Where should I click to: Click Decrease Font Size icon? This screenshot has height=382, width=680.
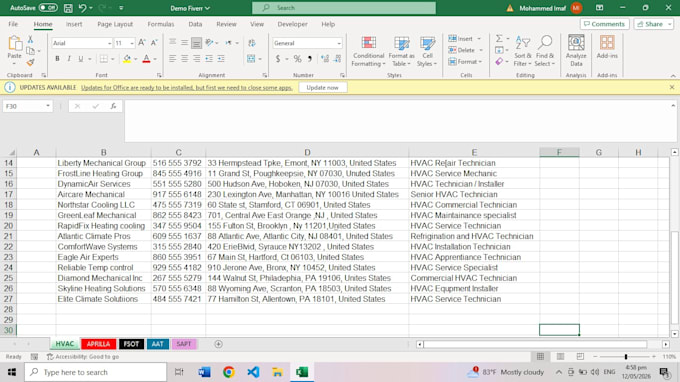point(154,42)
